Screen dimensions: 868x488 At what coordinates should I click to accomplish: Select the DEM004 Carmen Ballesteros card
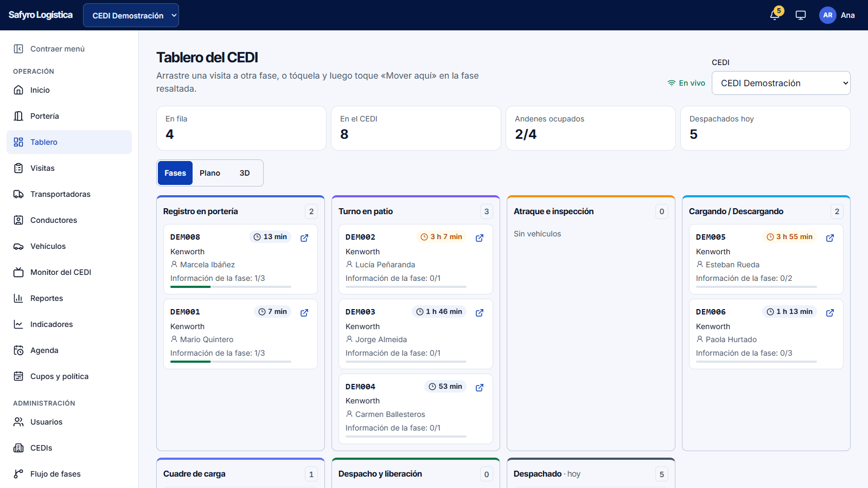416,409
